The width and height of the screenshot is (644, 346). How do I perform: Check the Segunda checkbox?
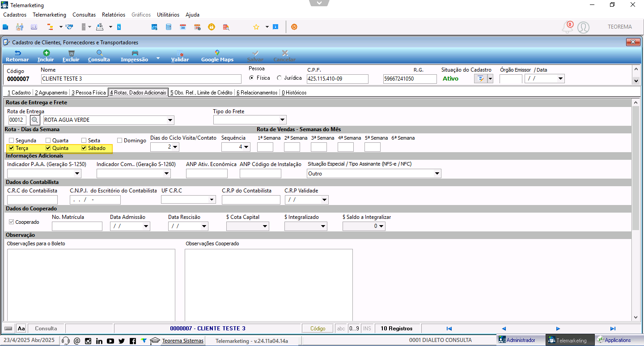[x=11, y=141]
